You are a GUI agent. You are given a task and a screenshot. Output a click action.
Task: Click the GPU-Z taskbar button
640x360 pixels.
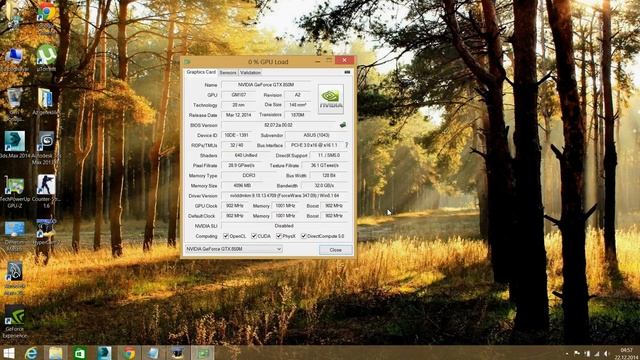[x=203, y=353]
